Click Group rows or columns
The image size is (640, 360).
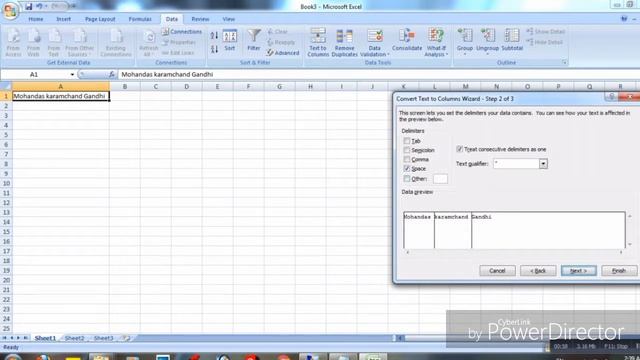[x=465, y=42]
